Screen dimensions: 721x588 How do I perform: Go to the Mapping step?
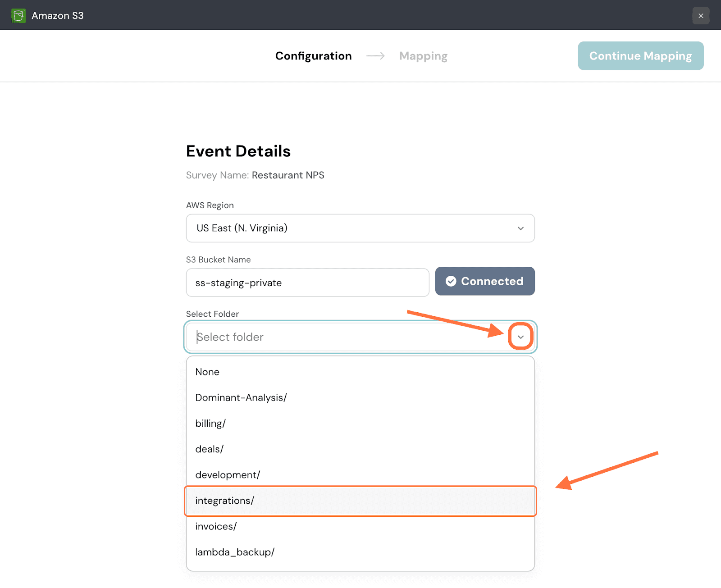423,56
